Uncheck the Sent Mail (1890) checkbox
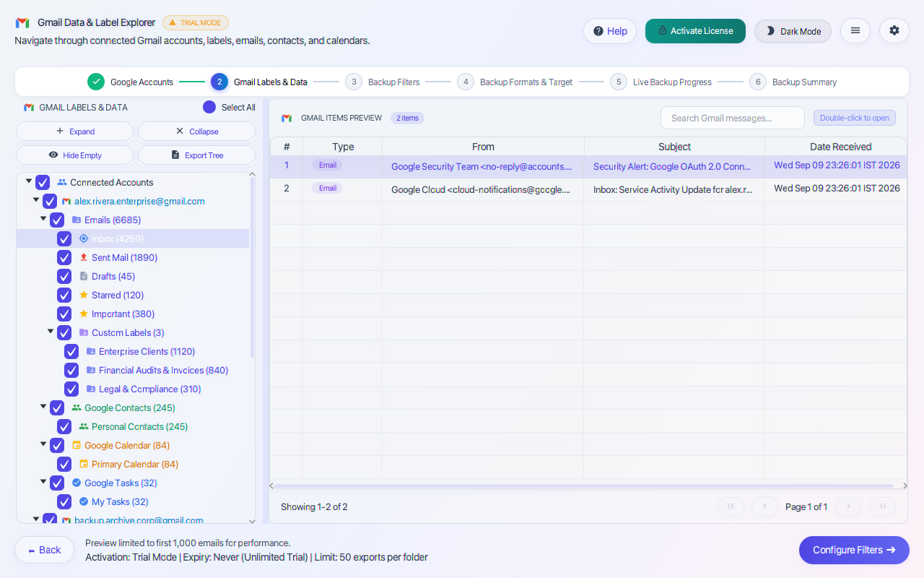The height and width of the screenshot is (578, 924). (64, 257)
